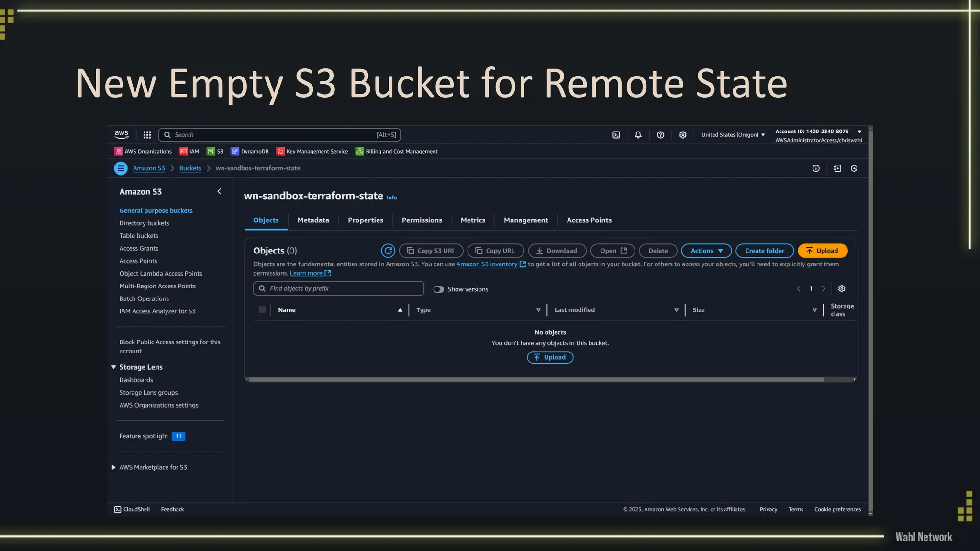This screenshot has width=980, height=551.
Task: Open the info panel icon beside breadcrumbs
Action: [816, 168]
